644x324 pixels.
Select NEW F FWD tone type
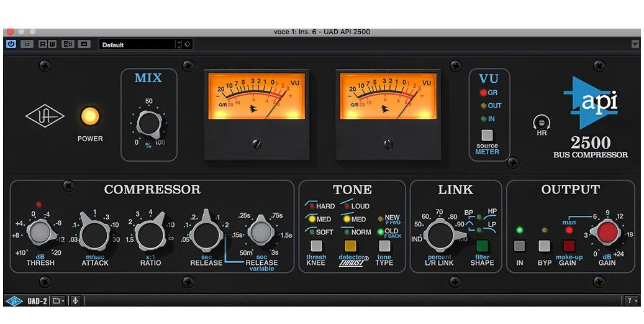(x=389, y=219)
